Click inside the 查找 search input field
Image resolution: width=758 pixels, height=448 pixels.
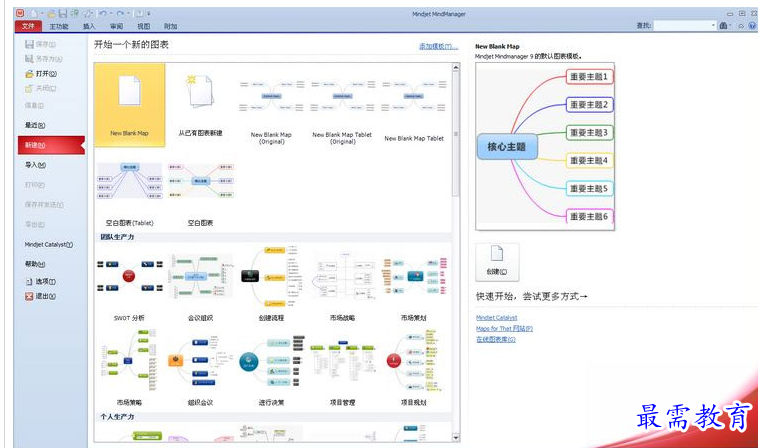(682, 26)
